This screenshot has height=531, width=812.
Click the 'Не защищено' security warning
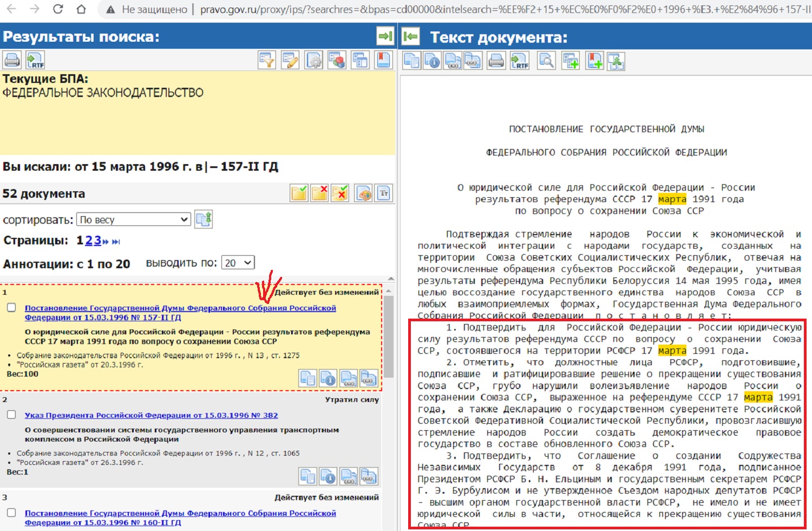click(x=147, y=9)
